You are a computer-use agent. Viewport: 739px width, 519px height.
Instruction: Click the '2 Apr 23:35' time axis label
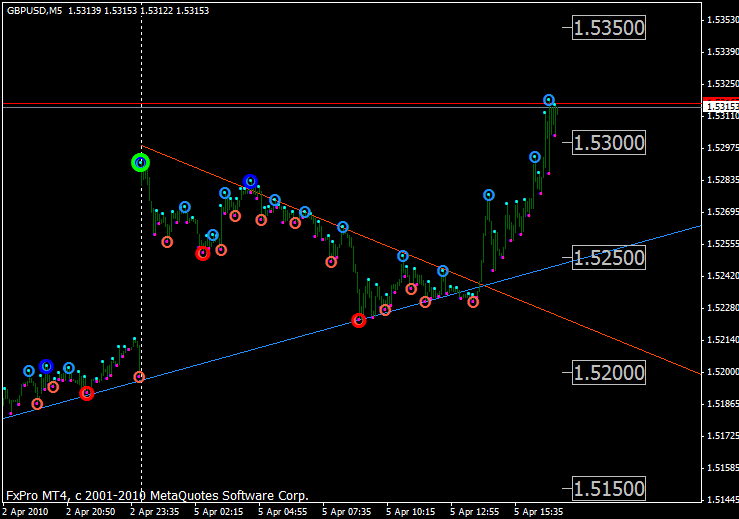click(155, 512)
